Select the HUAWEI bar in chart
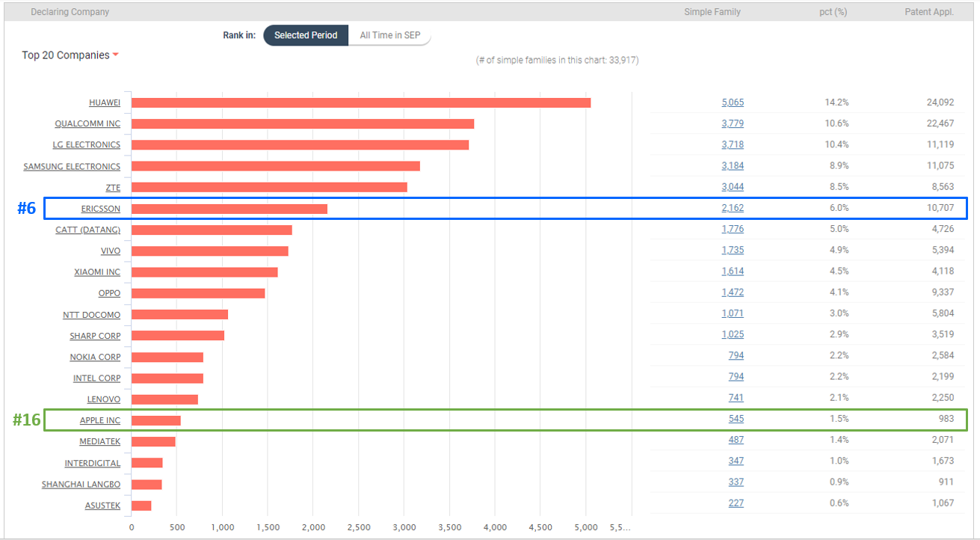This screenshot has width=980, height=540. coord(361,102)
